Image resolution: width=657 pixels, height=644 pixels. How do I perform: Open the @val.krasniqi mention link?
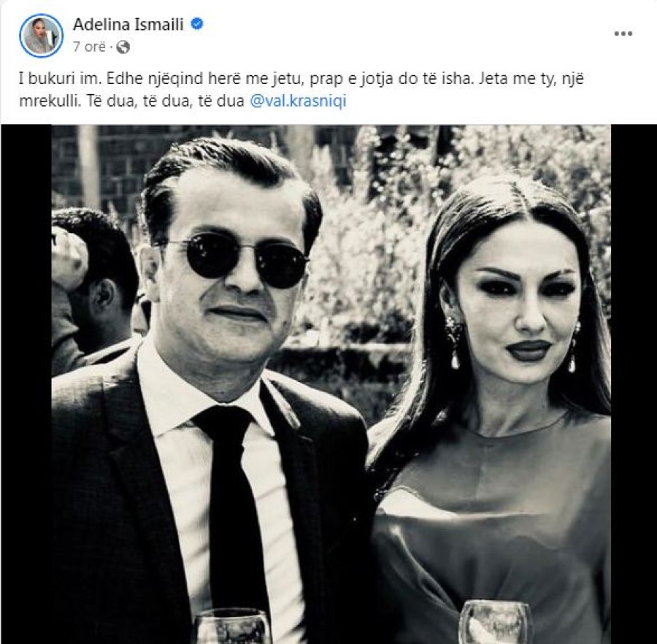point(298,101)
